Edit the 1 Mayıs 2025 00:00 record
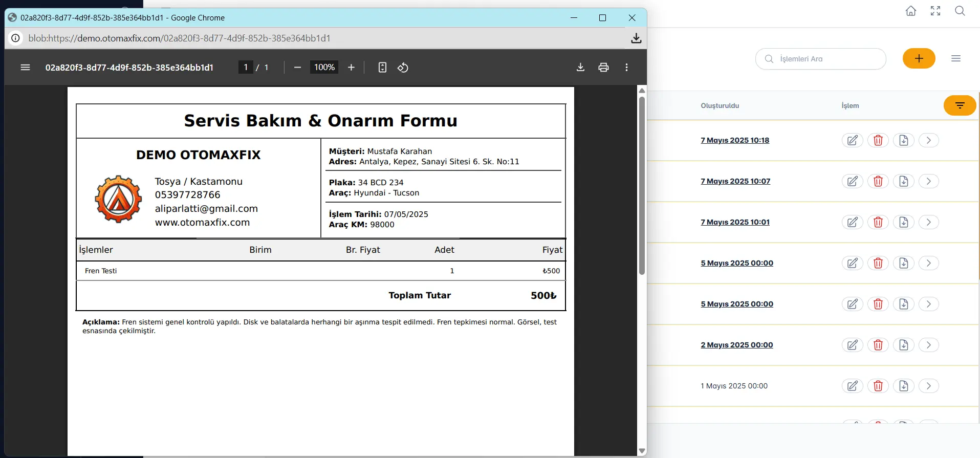 click(x=853, y=386)
